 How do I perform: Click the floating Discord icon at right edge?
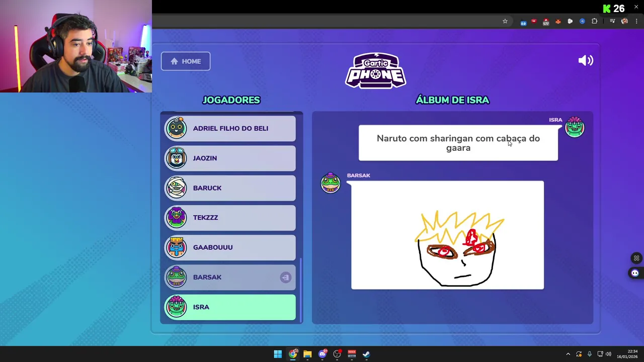tap(635, 273)
